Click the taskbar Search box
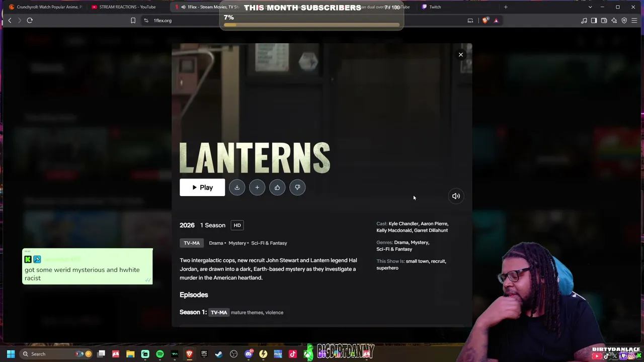The width and height of the screenshot is (644, 362). tap(57, 354)
